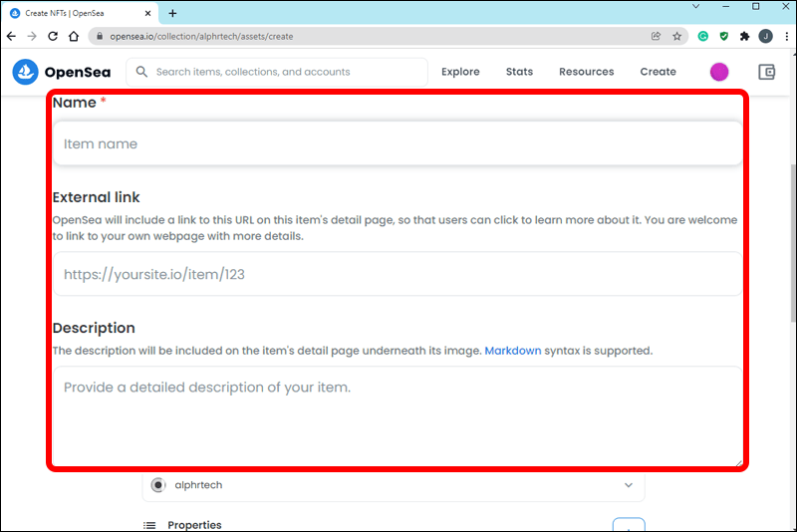Image resolution: width=797 pixels, height=532 pixels.
Task: Focus the External link URL field
Action: (397, 274)
